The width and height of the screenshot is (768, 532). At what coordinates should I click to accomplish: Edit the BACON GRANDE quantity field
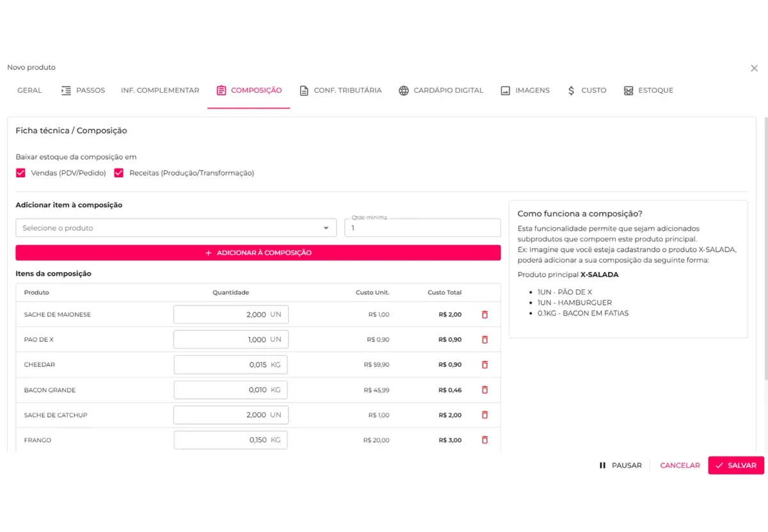(231, 390)
